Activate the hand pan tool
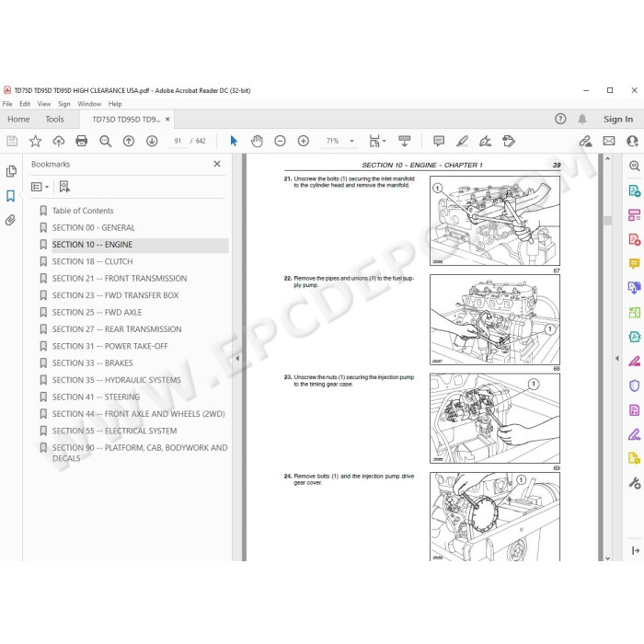The height and width of the screenshot is (644, 644). (257, 142)
